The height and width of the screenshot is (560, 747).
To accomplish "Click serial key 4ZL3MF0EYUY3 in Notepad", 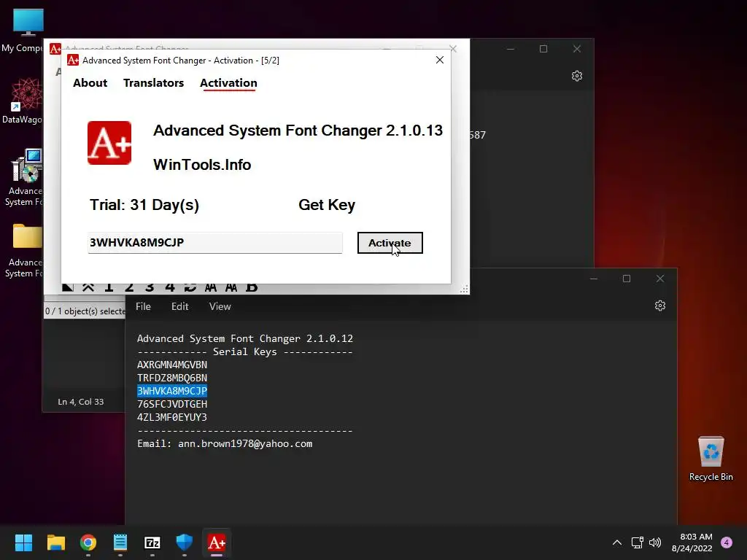I will pyautogui.click(x=172, y=417).
